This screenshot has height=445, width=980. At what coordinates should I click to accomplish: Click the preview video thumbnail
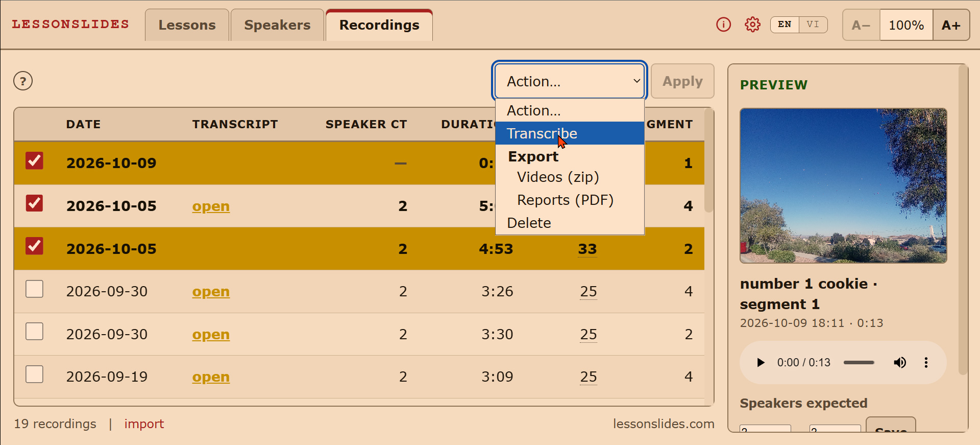843,185
